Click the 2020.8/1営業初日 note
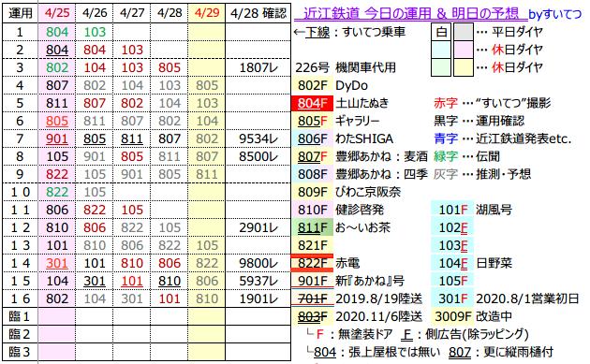 click(x=527, y=298)
